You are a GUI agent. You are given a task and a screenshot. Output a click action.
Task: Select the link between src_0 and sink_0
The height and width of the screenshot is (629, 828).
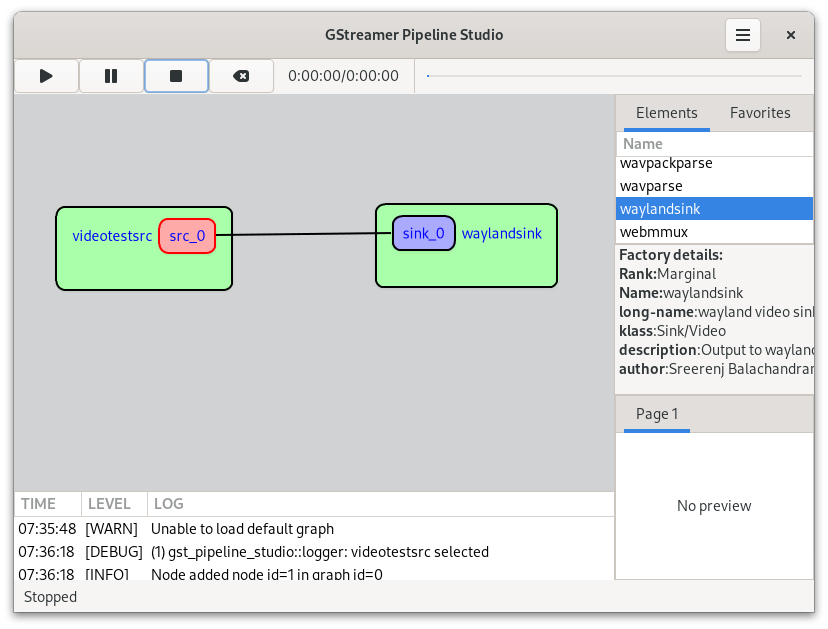[304, 234]
